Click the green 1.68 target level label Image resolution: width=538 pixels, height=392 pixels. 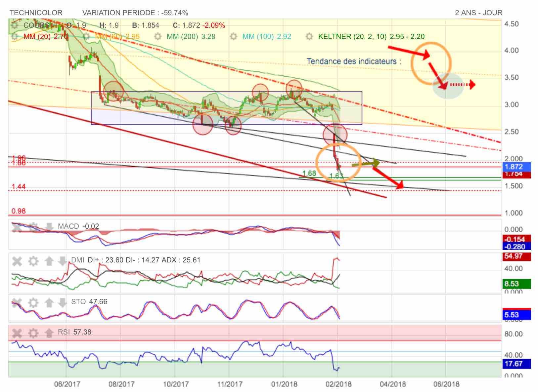point(309,174)
